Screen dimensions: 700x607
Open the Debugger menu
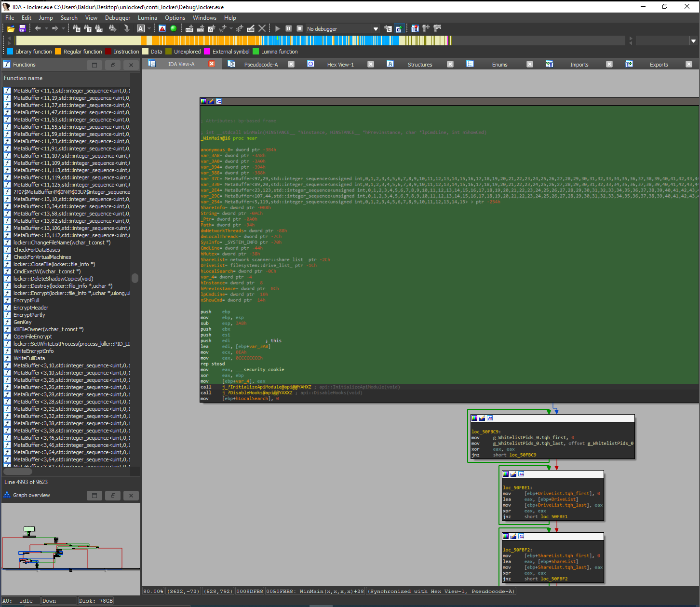pos(118,18)
